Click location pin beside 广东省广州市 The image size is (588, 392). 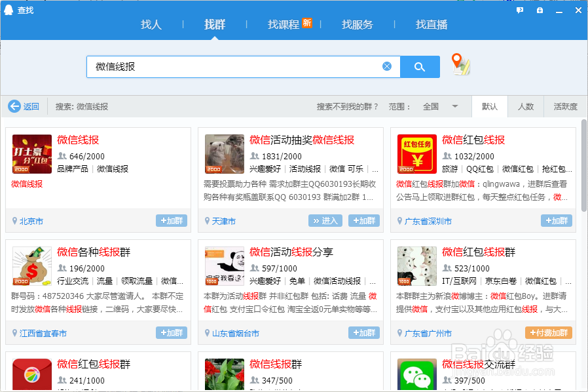point(400,332)
